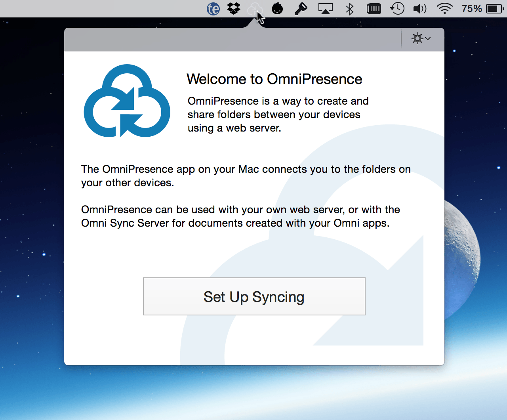The width and height of the screenshot is (507, 420).
Task: Open the Bluetooth status menu
Action: click(350, 8)
